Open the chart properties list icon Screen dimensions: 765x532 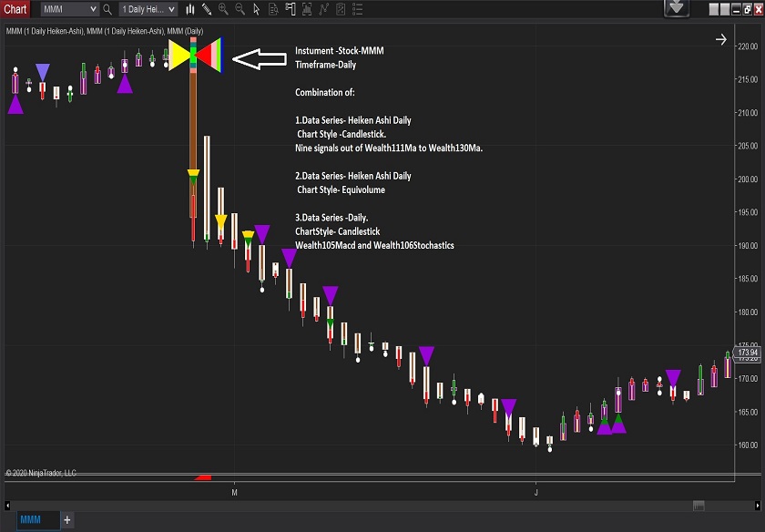(355, 9)
